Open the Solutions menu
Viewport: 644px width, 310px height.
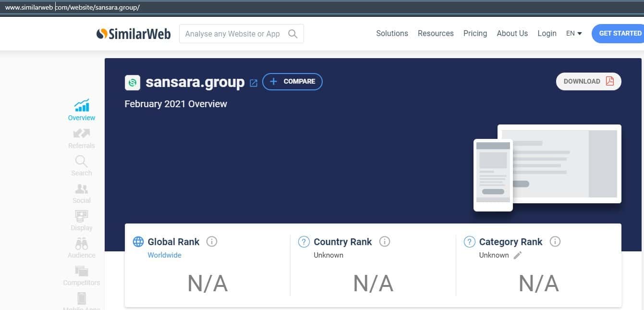[392, 33]
